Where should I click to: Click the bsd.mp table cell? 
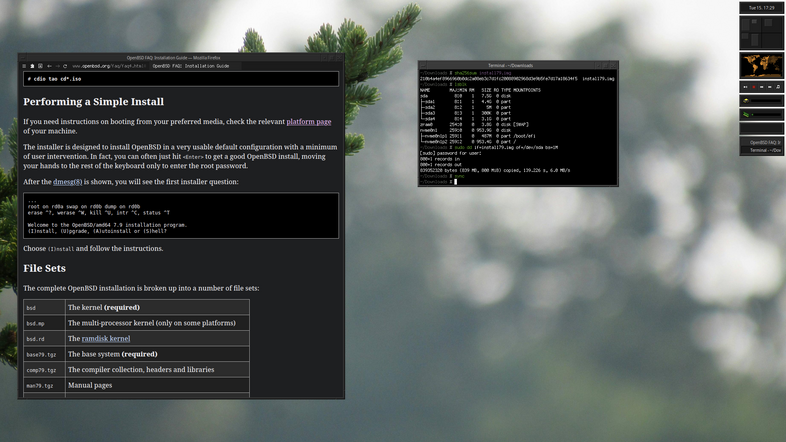click(44, 323)
